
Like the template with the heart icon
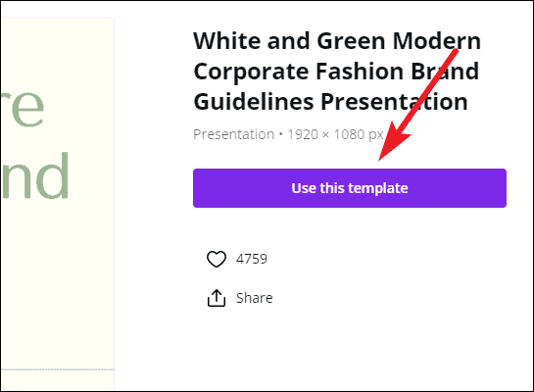coord(217,259)
